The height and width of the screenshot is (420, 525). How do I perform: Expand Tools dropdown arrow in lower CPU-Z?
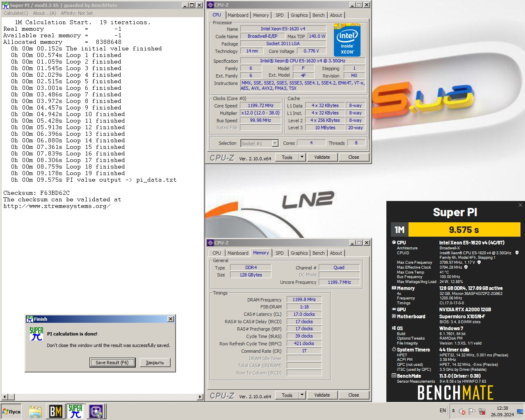click(302, 395)
